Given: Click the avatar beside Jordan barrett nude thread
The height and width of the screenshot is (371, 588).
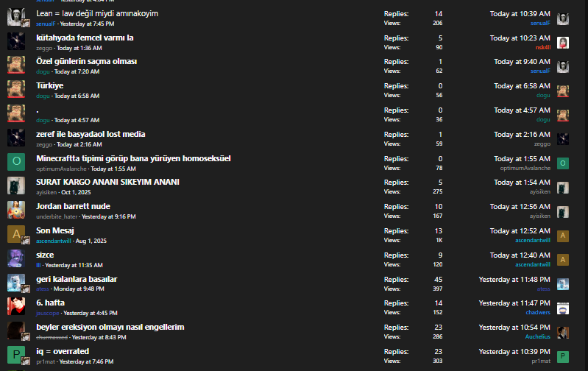Looking at the screenshot, I should tap(16, 210).
